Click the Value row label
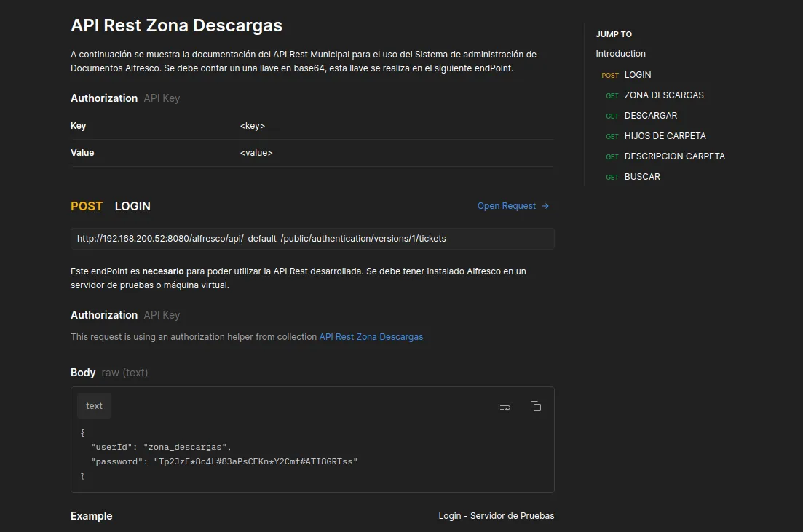 (x=82, y=153)
